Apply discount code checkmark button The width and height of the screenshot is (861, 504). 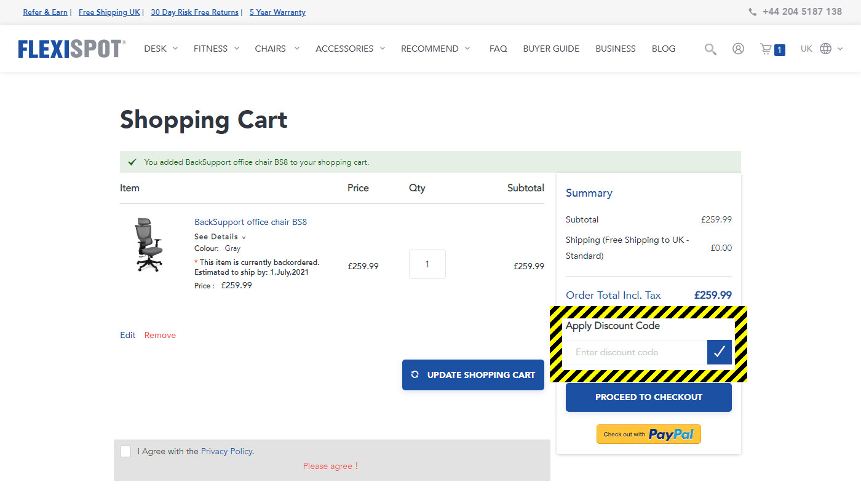tap(720, 352)
